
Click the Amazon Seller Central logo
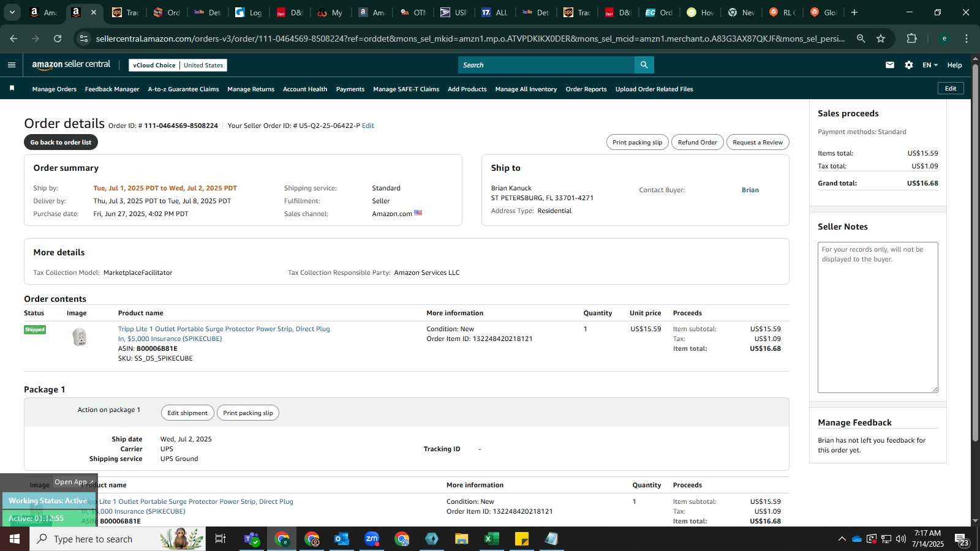(71, 65)
